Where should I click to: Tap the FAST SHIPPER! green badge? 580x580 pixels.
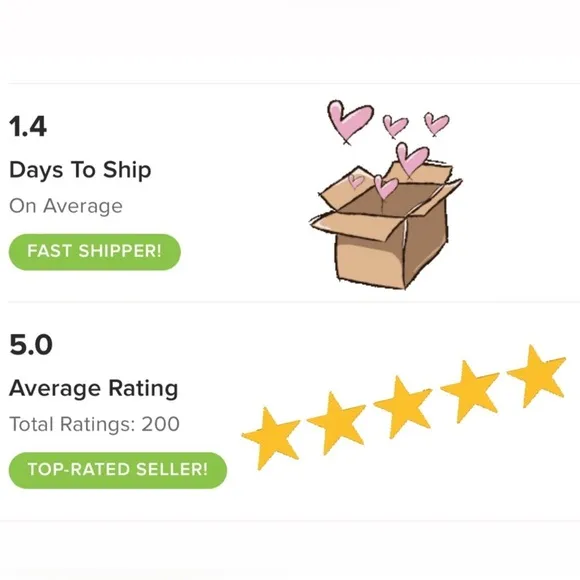coord(95,252)
